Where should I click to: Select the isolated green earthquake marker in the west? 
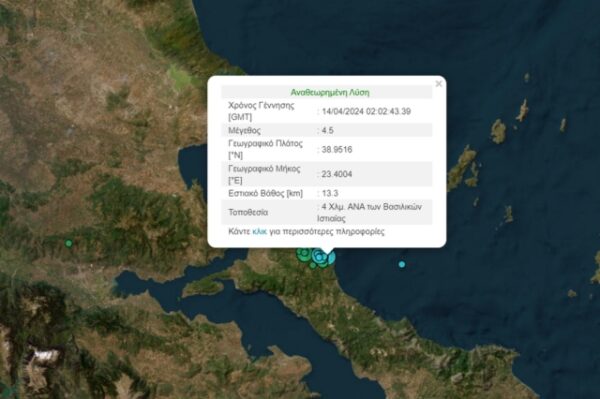point(68,243)
